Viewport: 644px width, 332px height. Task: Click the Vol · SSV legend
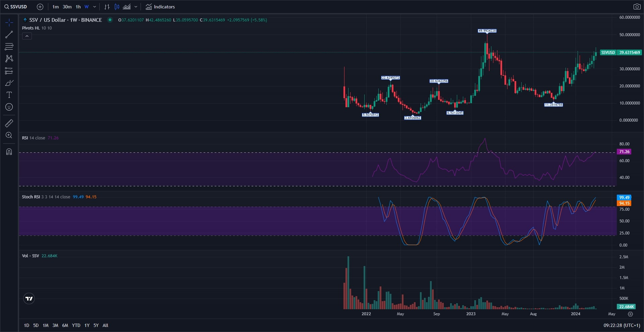pyautogui.click(x=31, y=256)
